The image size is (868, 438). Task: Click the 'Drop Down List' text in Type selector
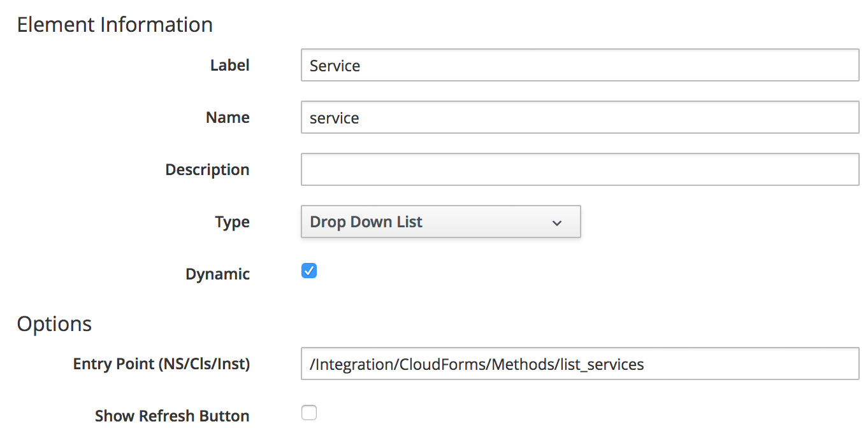tap(366, 222)
